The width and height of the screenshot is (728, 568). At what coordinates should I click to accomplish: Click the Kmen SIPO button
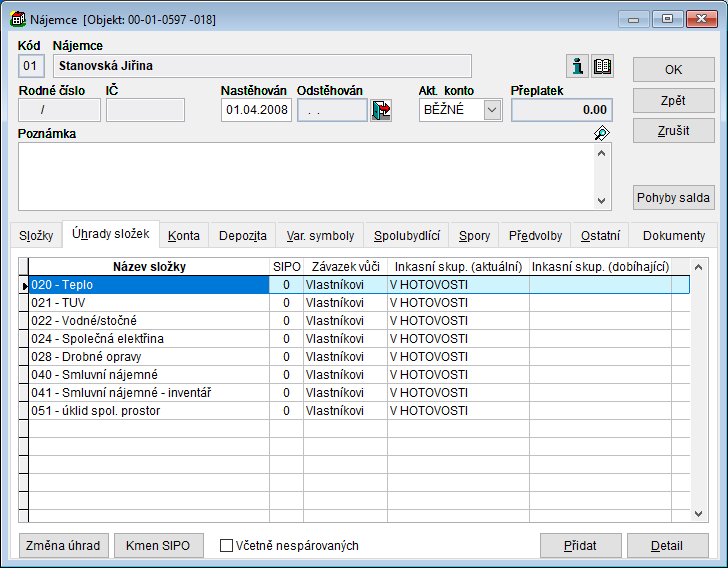(x=159, y=546)
